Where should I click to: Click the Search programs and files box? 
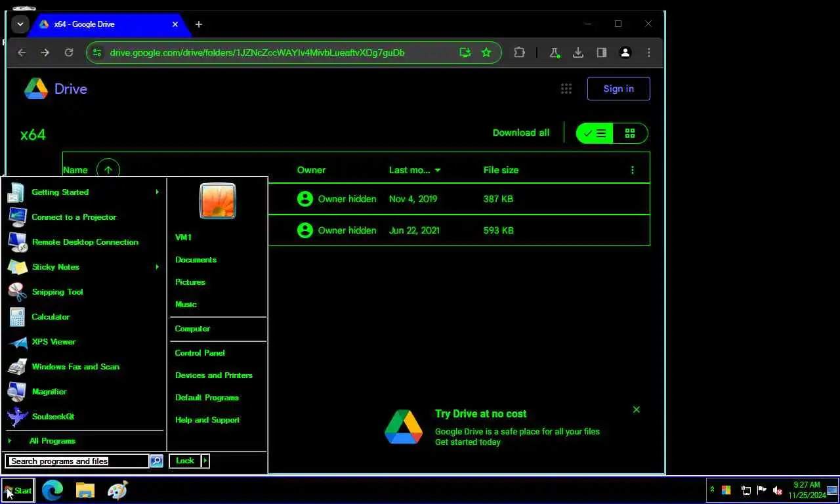click(77, 461)
